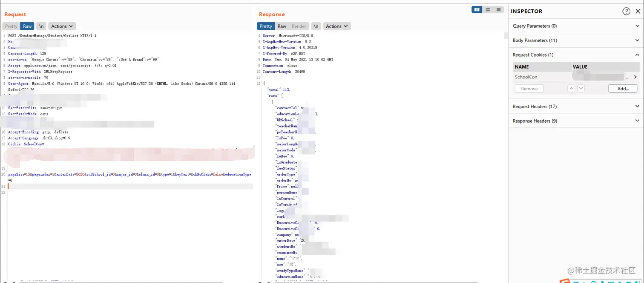Click the sec-ch-ua-mobile: ?0 line
The width and height of the screenshot is (644, 283).
click(x=28, y=78)
